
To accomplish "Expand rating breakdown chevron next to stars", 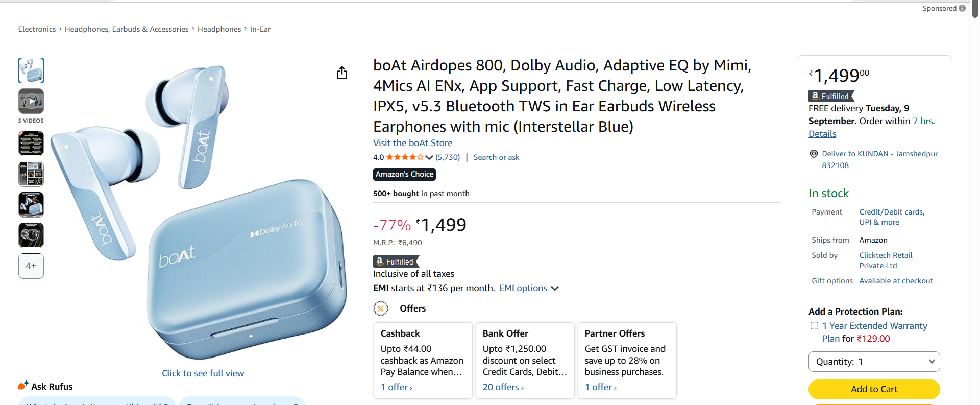I will 429,157.
